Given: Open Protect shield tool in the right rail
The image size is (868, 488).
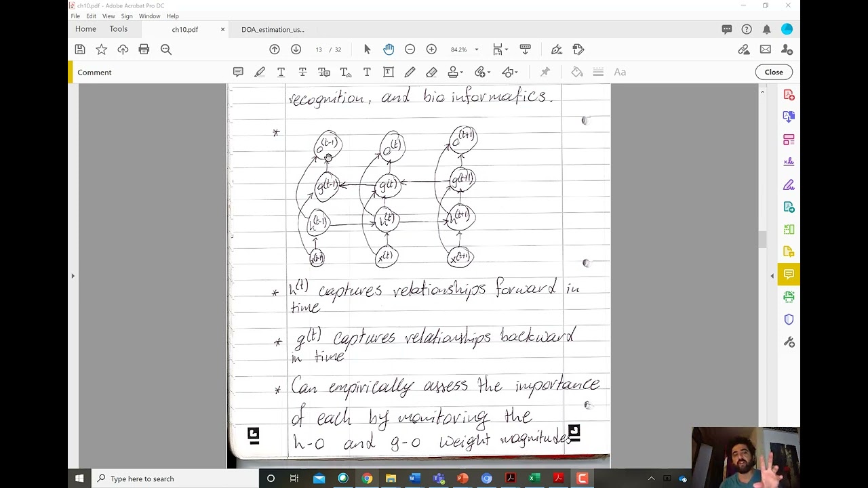Looking at the screenshot, I should click(789, 319).
